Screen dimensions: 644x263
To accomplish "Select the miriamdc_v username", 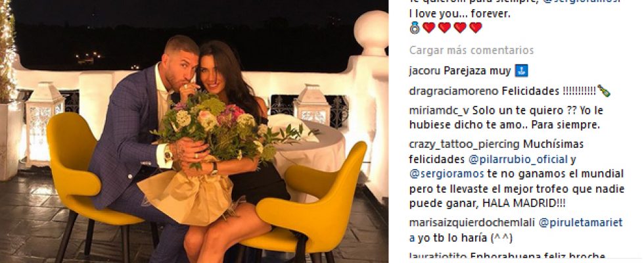I will [x=439, y=111].
